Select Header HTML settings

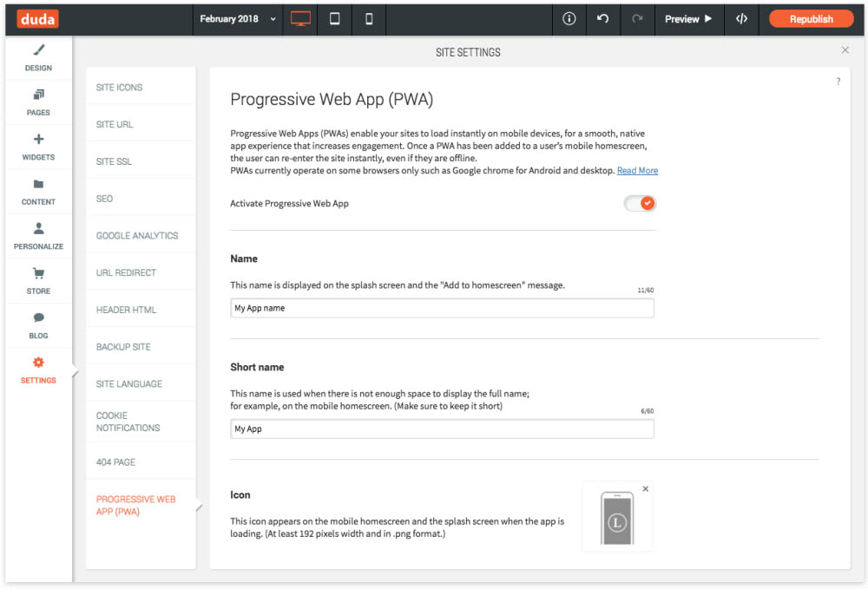pyautogui.click(x=141, y=310)
